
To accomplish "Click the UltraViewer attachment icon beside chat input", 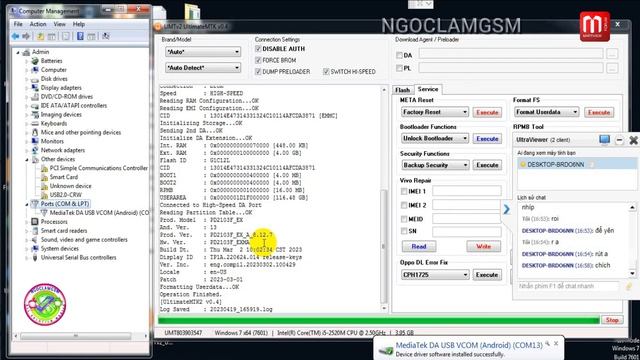I will (x=629, y=287).
